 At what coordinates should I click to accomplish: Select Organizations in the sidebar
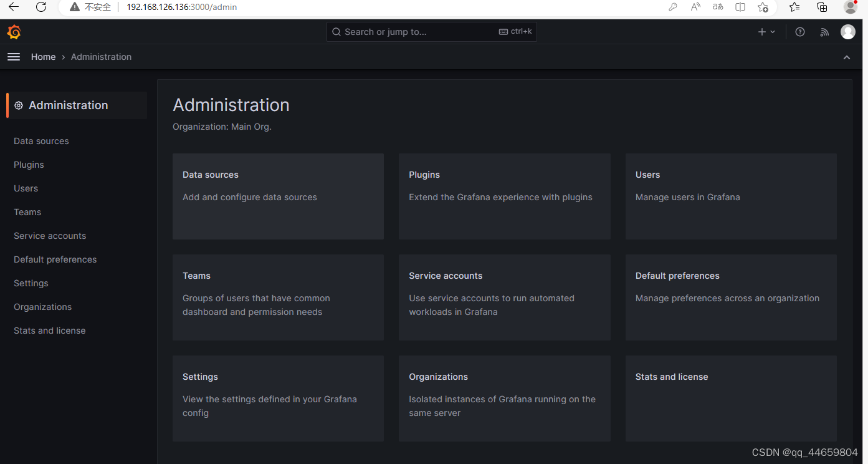(42, 307)
